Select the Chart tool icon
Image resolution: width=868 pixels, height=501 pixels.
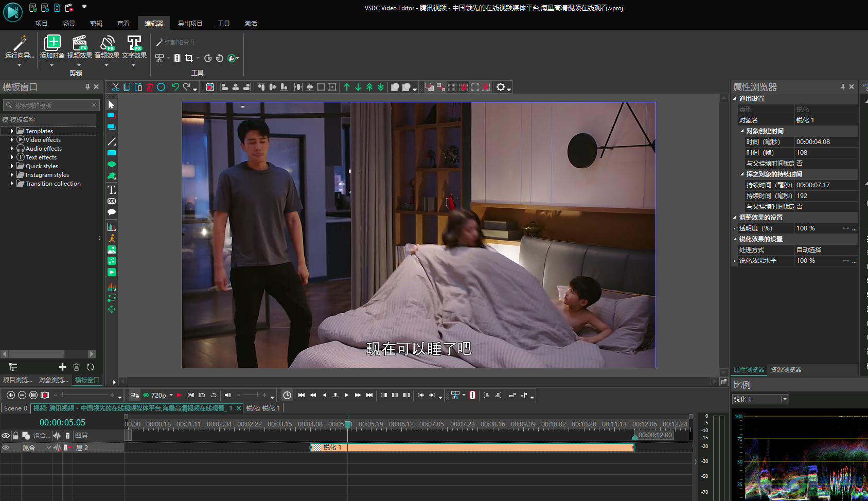112,227
